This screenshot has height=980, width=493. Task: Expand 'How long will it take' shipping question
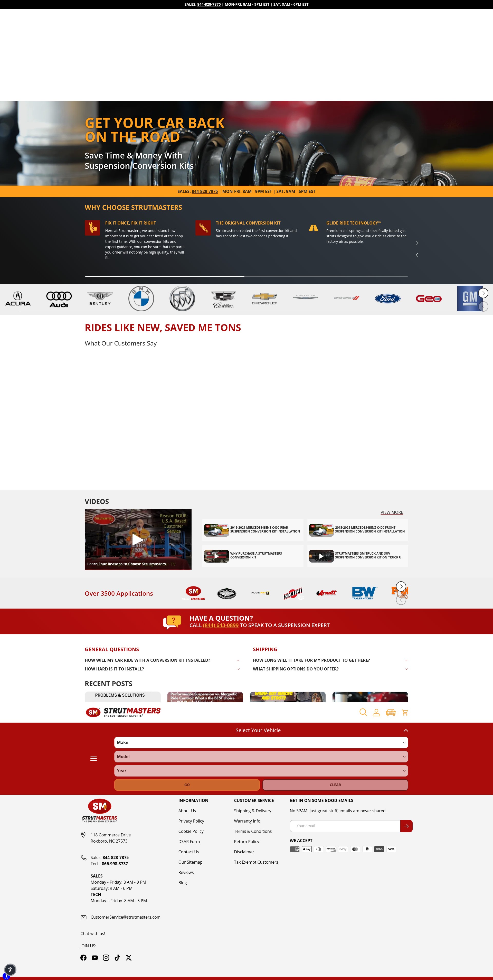click(330, 660)
